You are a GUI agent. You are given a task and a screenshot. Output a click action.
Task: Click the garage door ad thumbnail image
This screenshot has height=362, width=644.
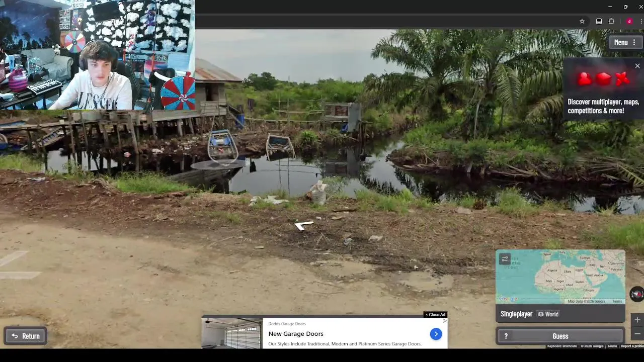(231, 334)
